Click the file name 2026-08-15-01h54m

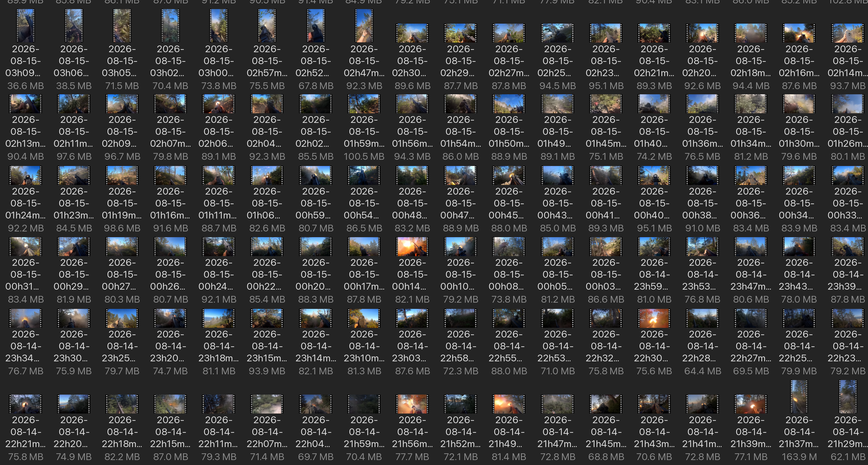461,131
